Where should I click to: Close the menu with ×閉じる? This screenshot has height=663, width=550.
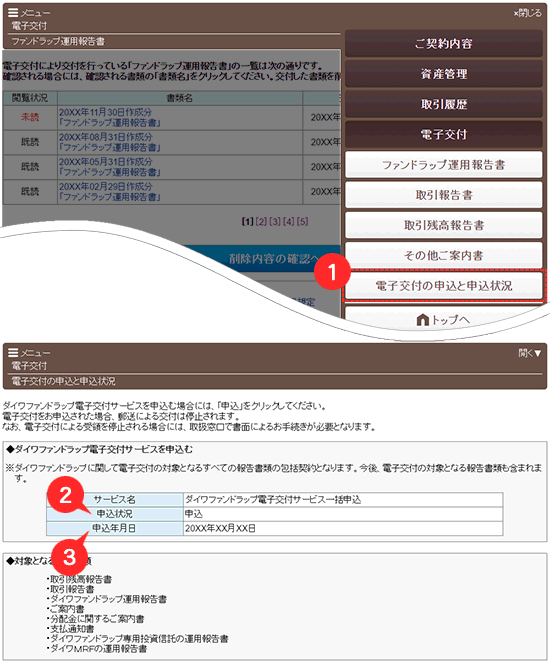pos(527,13)
